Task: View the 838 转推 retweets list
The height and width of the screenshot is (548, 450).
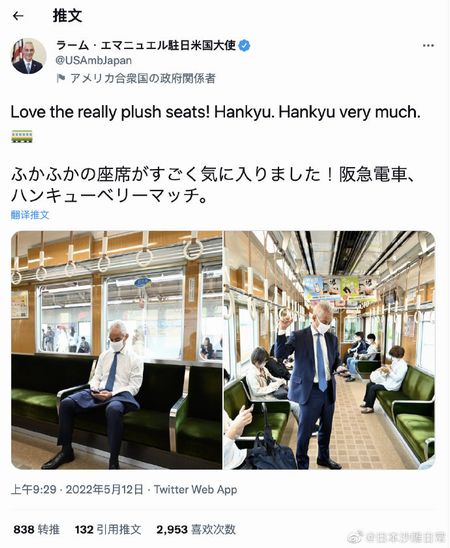Action: pyautogui.click(x=36, y=529)
